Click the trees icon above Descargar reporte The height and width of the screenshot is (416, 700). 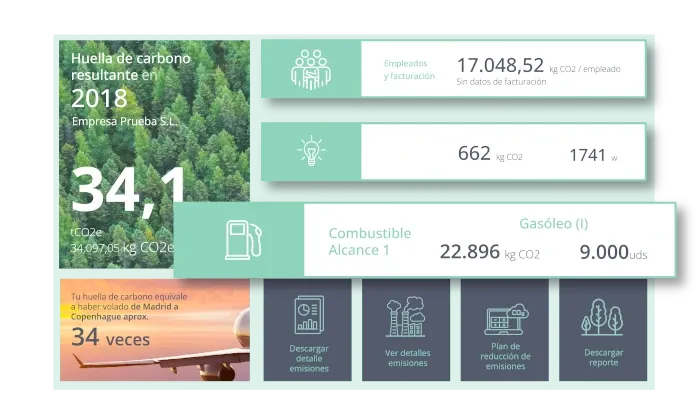pos(602,316)
